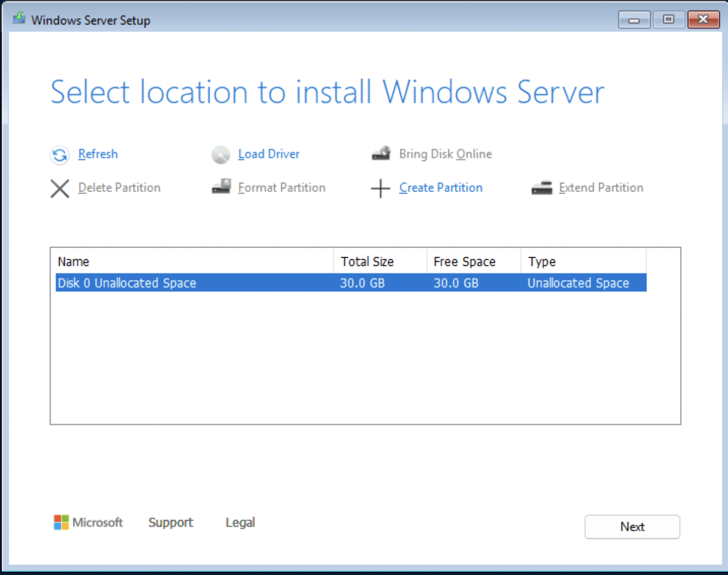Select the Disk 0 Unallocated Space row
Viewport: 728px width, 575px height.
(205, 283)
